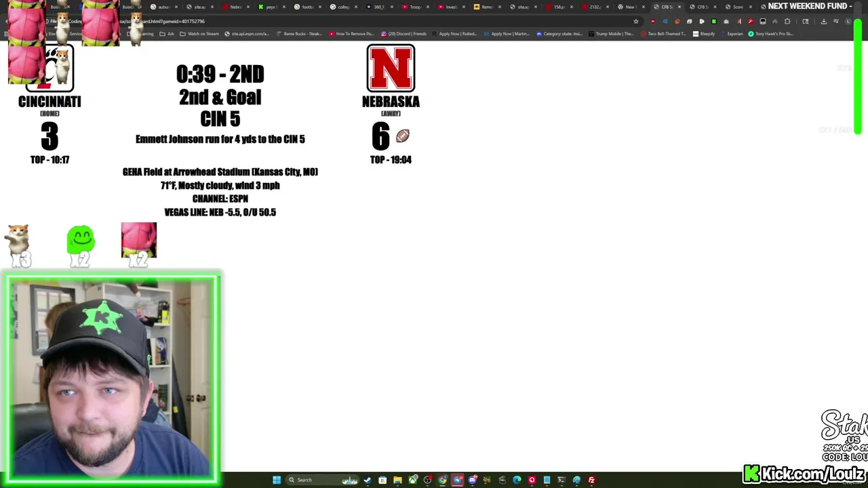Open the (20) Discord | Friends bookmark
Image resolution: width=868 pixels, height=488 pixels.
404,34
